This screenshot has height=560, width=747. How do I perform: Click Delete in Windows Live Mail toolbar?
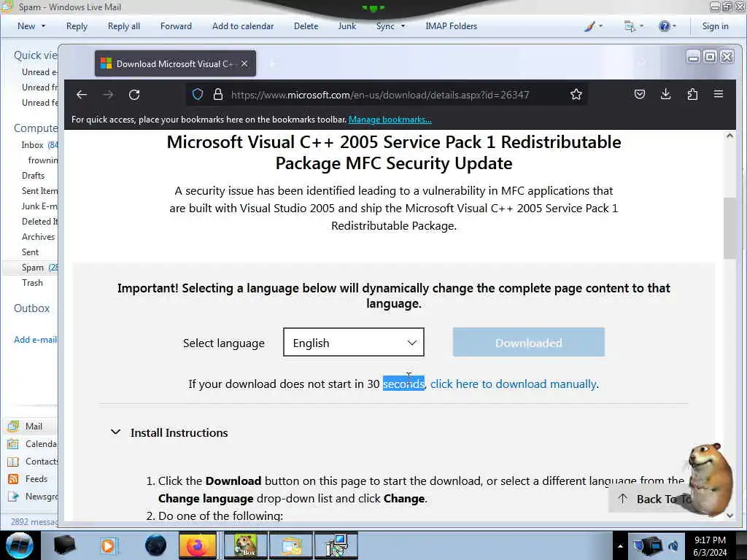point(306,26)
